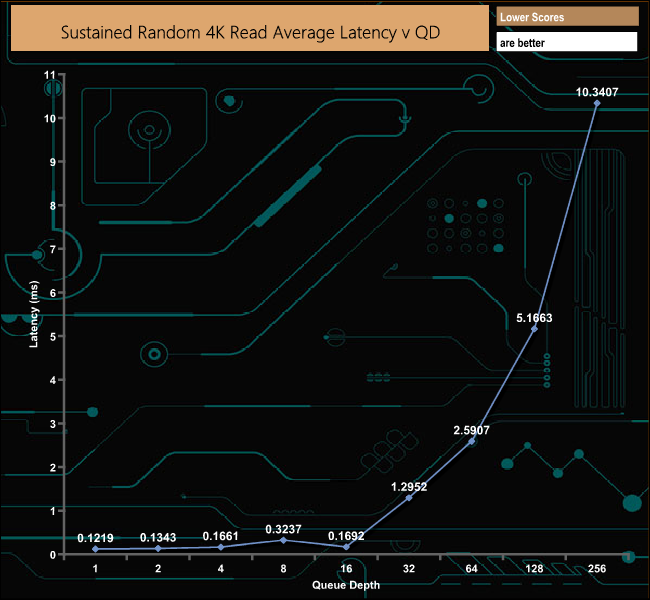This screenshot has height=600, width=650.
Task: Click y-axis tick label 7
Action: coord(53,249)
